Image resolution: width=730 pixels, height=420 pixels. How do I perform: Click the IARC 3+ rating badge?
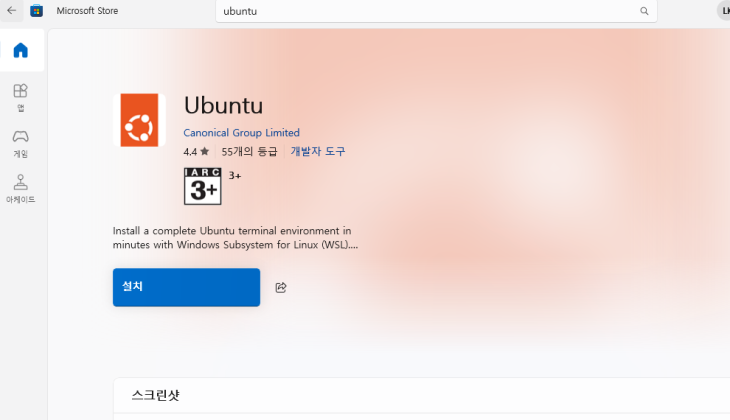(x=203, y=186)
